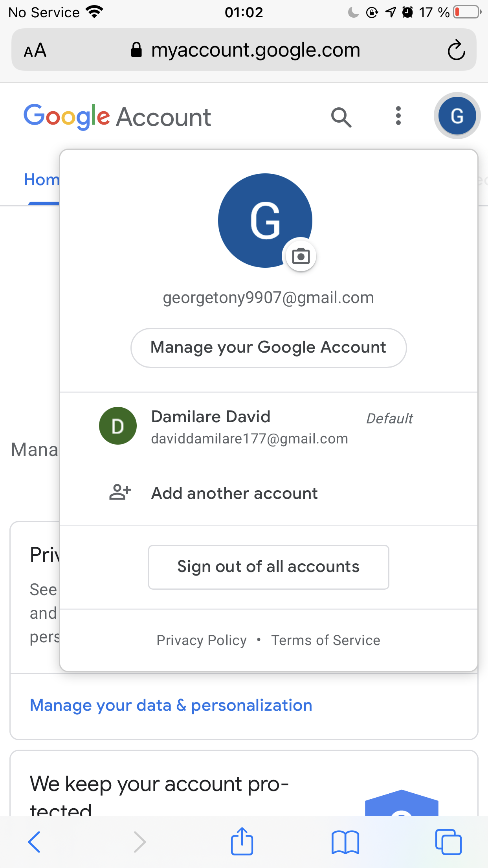
Task: Tap Safari's reload page icon
Action: pyautogui.click(x=456, y=50)
